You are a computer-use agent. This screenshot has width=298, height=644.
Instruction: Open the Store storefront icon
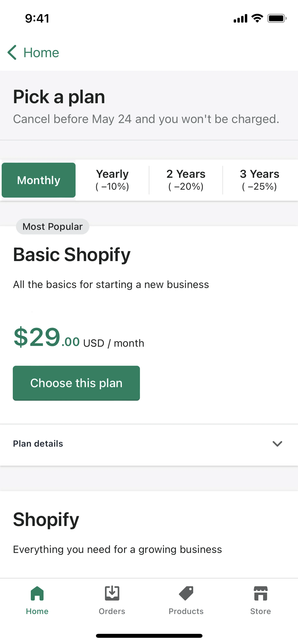click(x=260, y=593)
